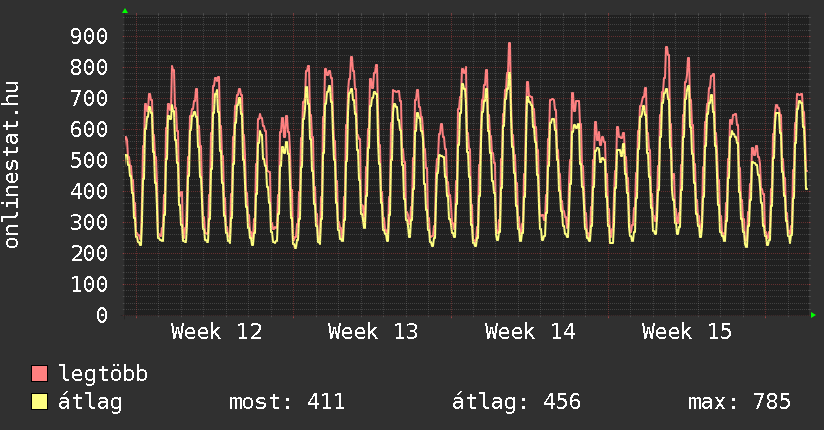Click the Week 15 axis label

[687, 331]
